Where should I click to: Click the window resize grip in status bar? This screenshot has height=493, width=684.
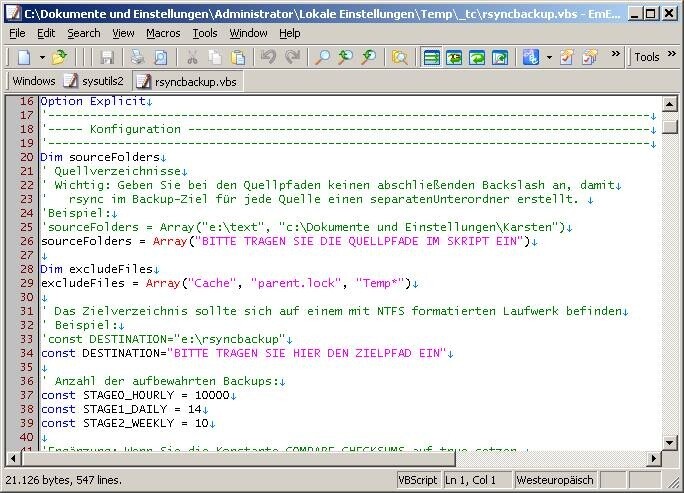click(673, 482)
